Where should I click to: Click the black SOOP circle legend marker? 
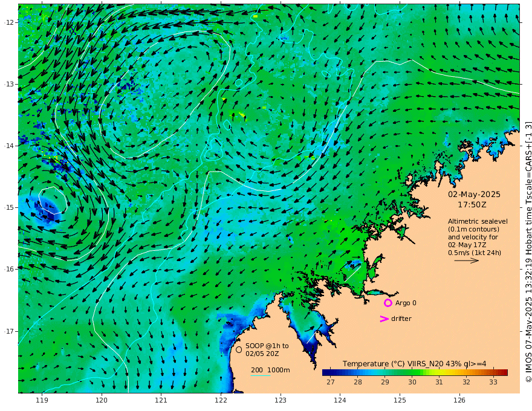pyautogui.click(x=239, y=349)
